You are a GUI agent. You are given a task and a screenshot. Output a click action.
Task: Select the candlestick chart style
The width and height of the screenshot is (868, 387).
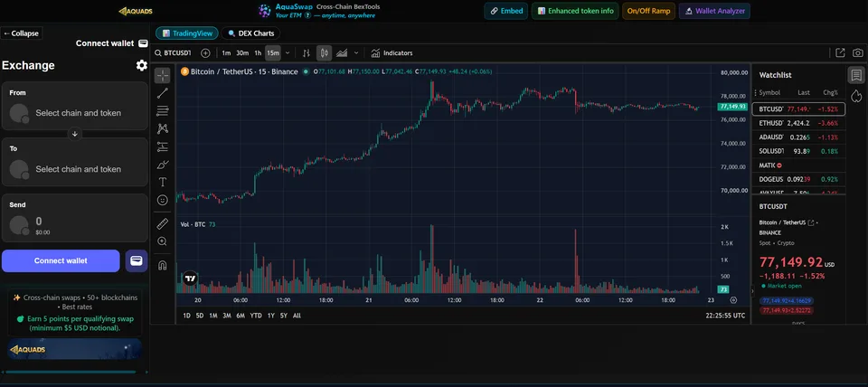point(325,53)
